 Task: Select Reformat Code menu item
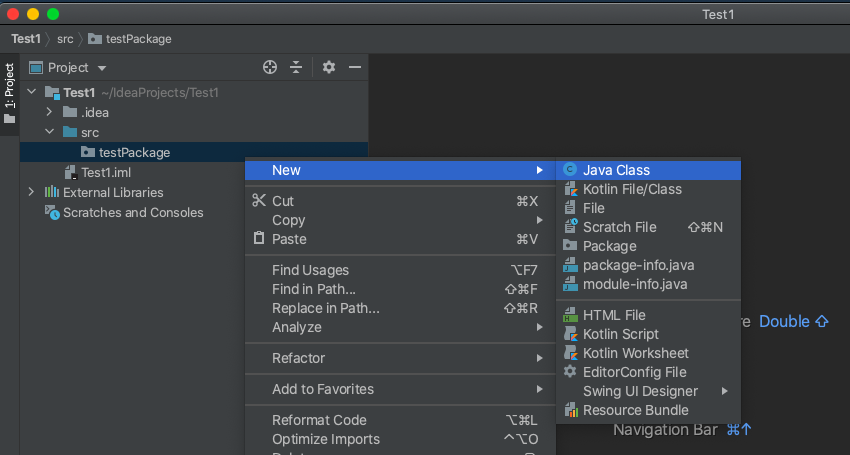click(x=401, y=420)
